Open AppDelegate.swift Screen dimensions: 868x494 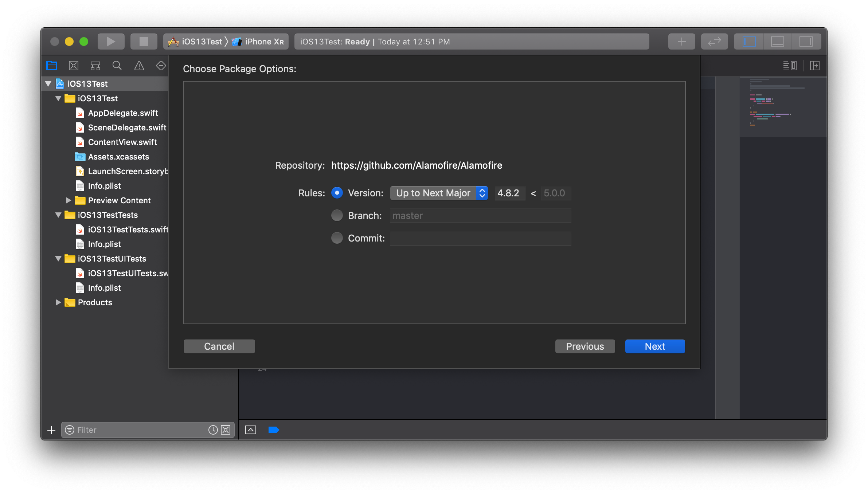pos(117,113)
